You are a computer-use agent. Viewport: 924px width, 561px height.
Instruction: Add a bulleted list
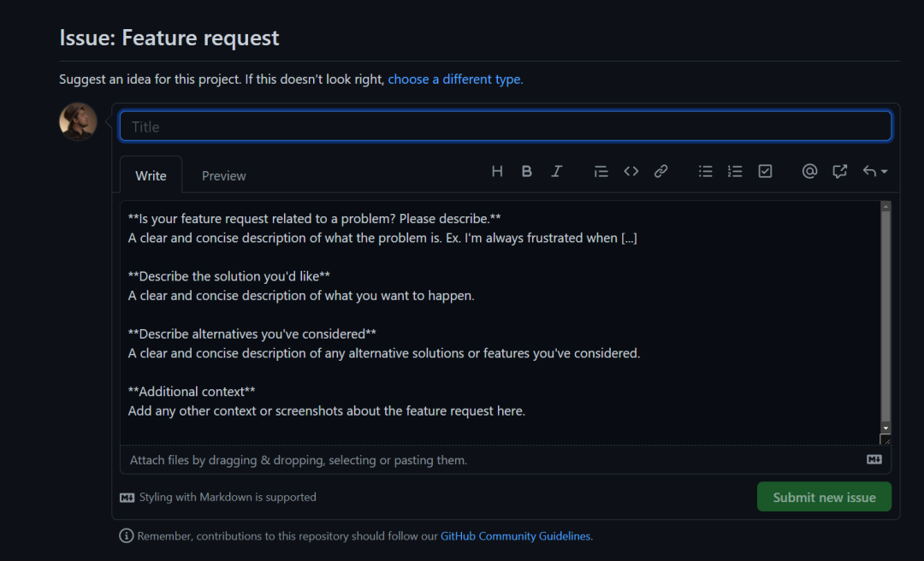(x=706, y=171)
